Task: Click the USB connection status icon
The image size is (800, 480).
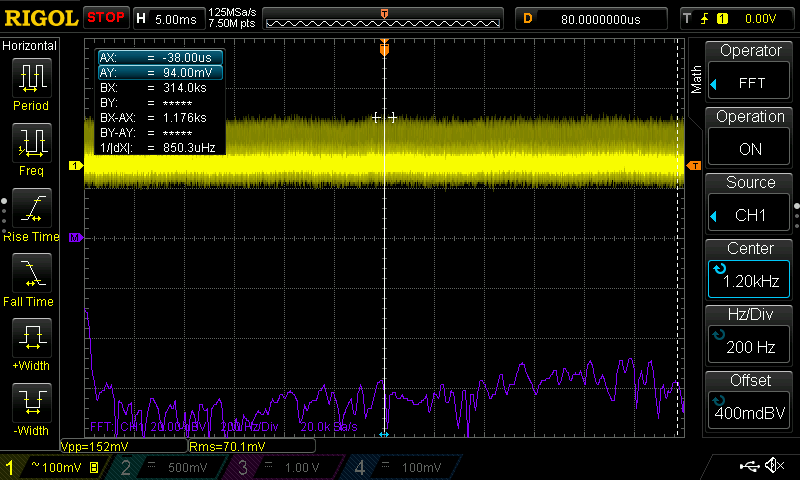Action: click(x=749, y=466)
